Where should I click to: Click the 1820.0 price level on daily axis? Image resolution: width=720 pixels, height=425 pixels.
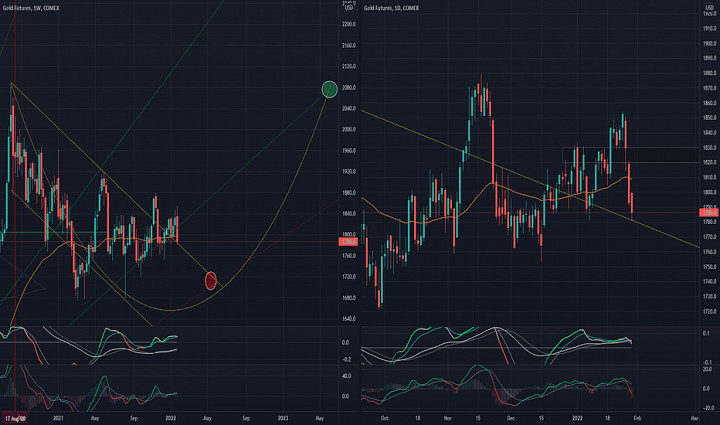pos(709,162)
